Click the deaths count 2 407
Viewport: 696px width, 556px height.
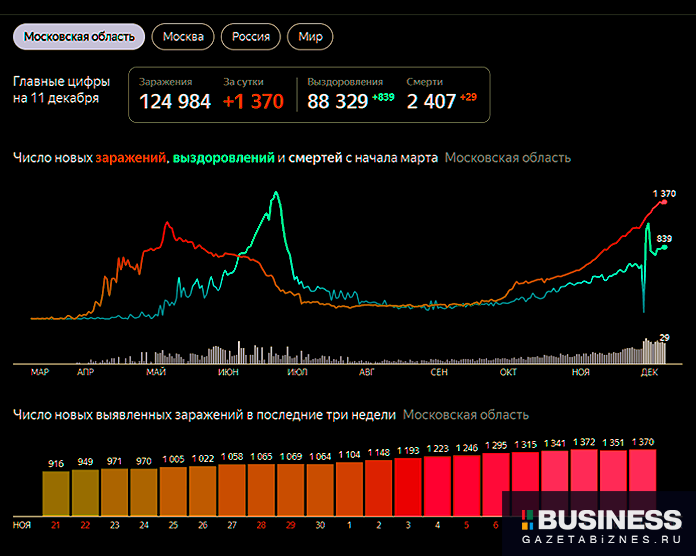431,101
